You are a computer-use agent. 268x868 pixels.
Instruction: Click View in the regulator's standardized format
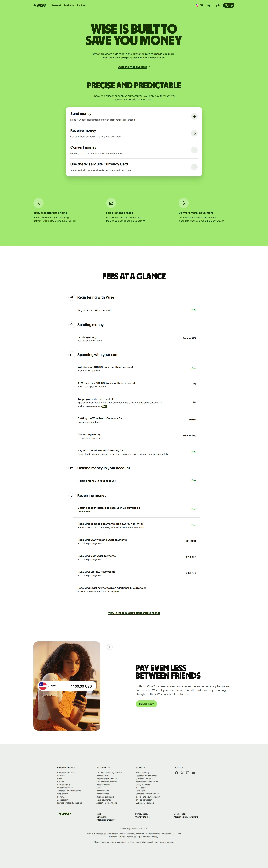(x=134, y=613)
